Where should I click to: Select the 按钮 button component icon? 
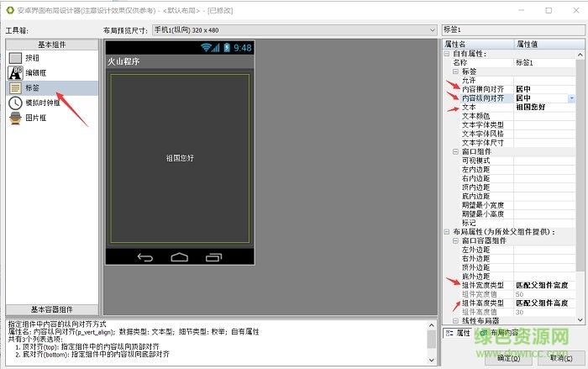(x=16, y=58)
